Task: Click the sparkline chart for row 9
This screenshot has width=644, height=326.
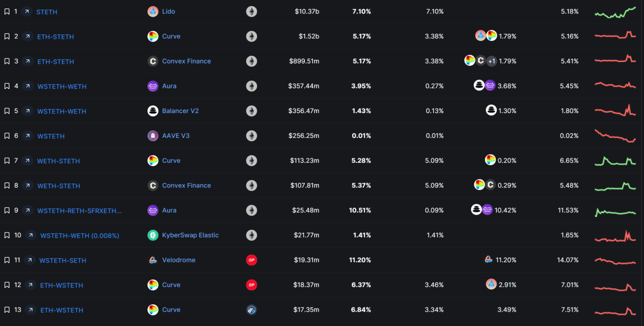Action: point(615,212)
